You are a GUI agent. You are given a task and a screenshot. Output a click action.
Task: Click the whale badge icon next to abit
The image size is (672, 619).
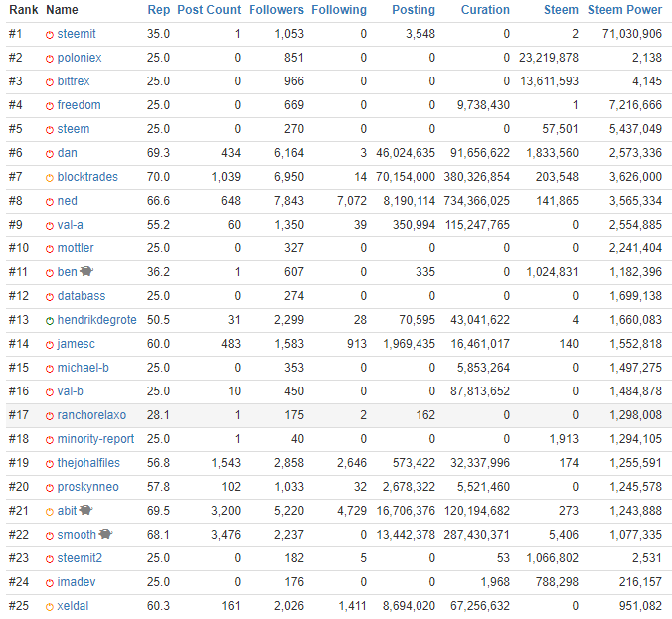click(x=86, y=510)
